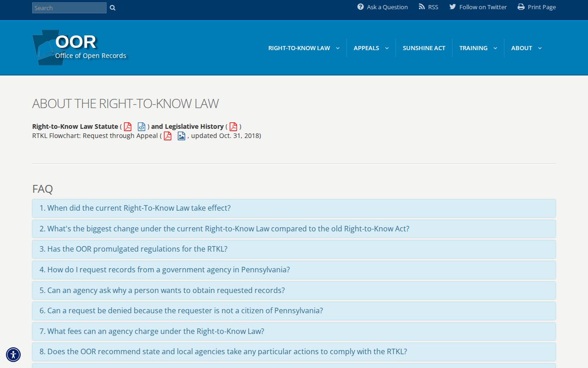Expand FAQ 6 about non-citizen requesters

coord(294,311)
